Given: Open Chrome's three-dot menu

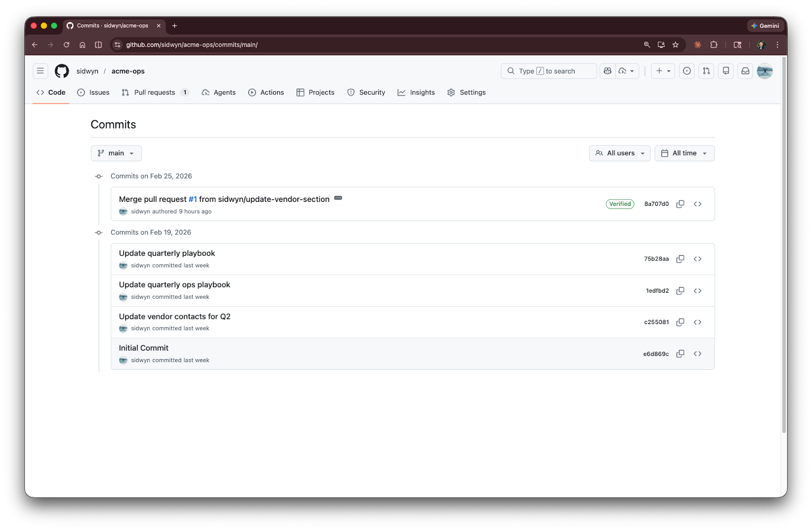Looking at the screenshot, I should (x=777, y=45).
